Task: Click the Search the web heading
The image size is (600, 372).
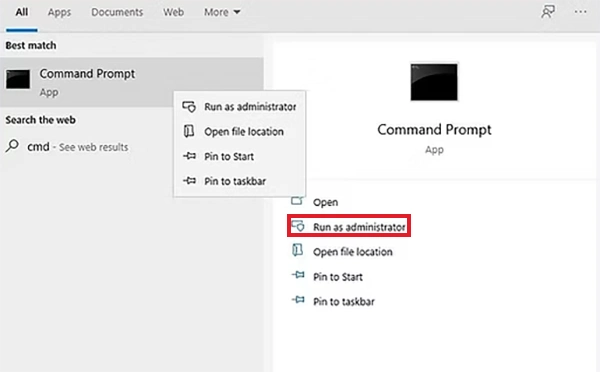Action: 40,120
